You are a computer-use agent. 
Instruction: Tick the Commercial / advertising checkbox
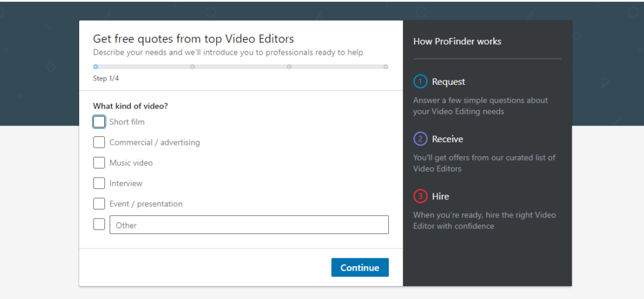point(99,142)
